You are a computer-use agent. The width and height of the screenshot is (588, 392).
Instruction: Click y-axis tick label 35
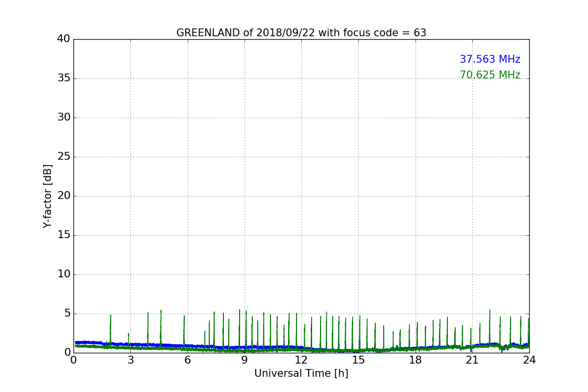pyautogui.click(x=64, y=78)
